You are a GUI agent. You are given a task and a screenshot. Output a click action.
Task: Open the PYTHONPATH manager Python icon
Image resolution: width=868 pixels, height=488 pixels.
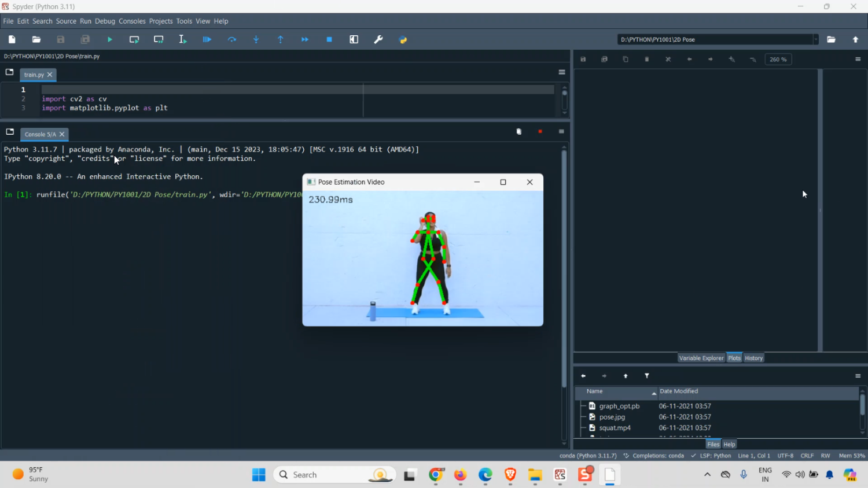[403, 39]
